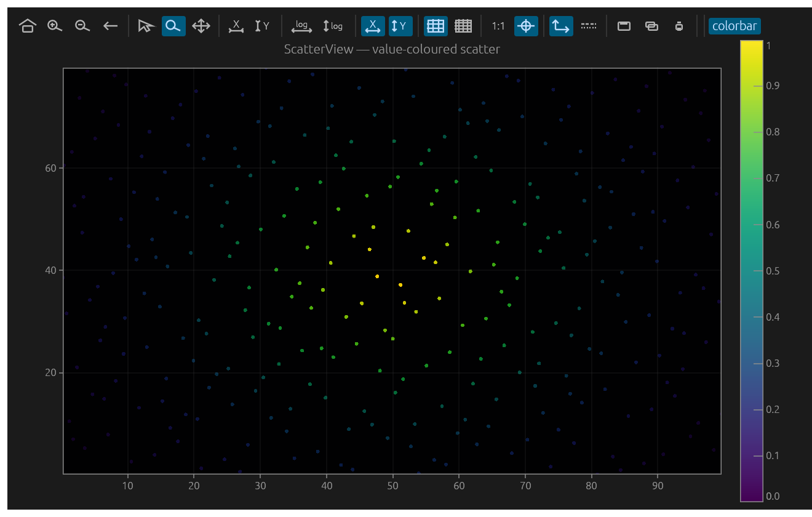812x517 pixels.
Task: Click the colorbar tick label '0.0'
Action: [x=773, y=496]
